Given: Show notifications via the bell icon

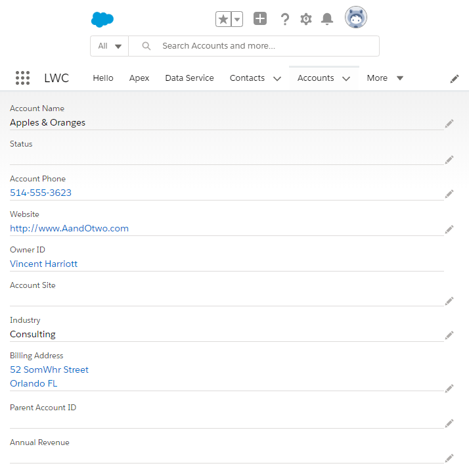Looking at the screenshot, I should 327,19.
